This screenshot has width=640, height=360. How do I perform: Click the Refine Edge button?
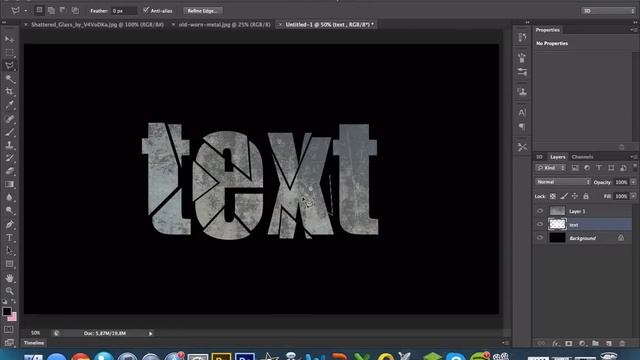click(202, 11)
